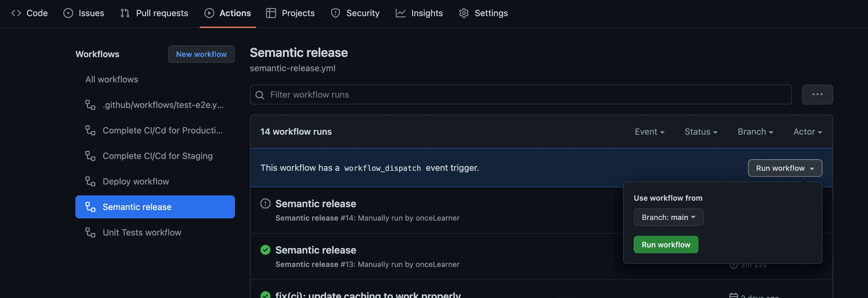Click the Security shield icon
The width and height of the screenshot is (868, 298).
[x=335, y=13]
